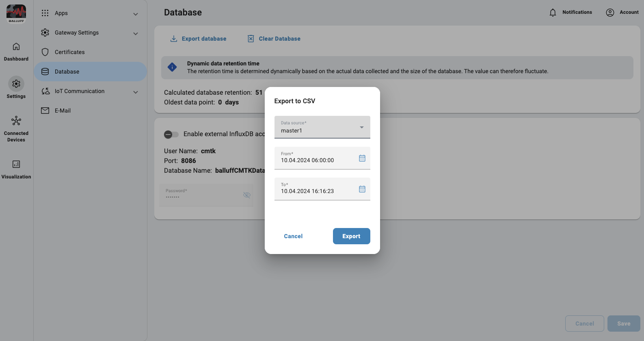Open calendar picker for To date

tap(362, 189)
